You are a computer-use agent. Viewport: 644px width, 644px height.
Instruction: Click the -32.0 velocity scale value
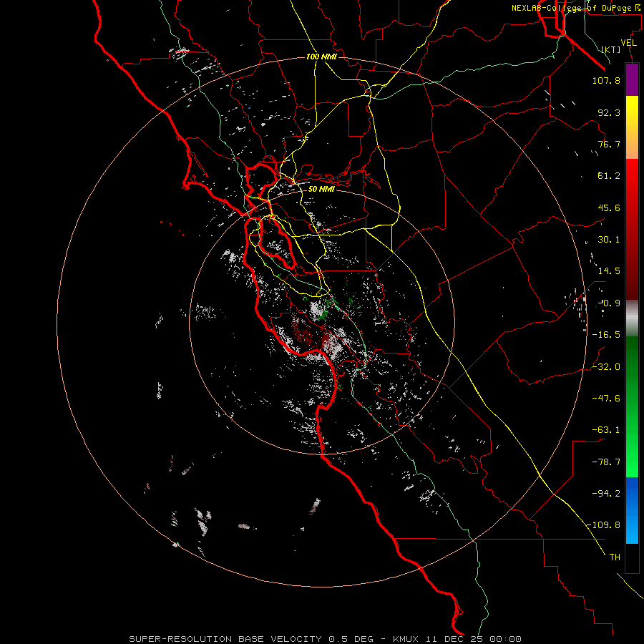pyautogui.click(x=606, y=367)
